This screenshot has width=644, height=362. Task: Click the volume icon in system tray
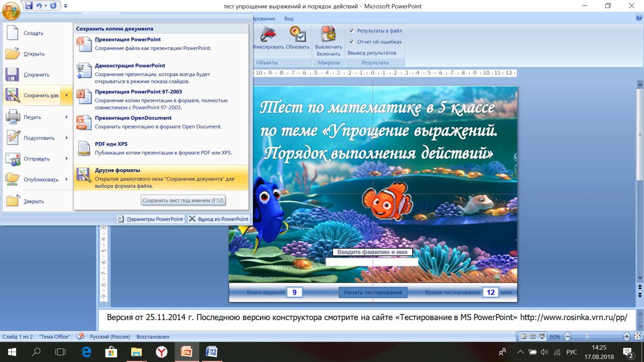[x=544, y=352]
